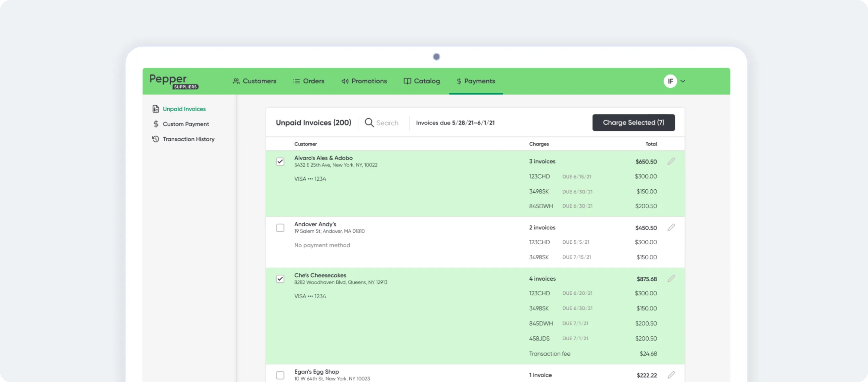Deselect Che's Cheesecakes checkbox

pyautogui.click(x=280, y=279)
